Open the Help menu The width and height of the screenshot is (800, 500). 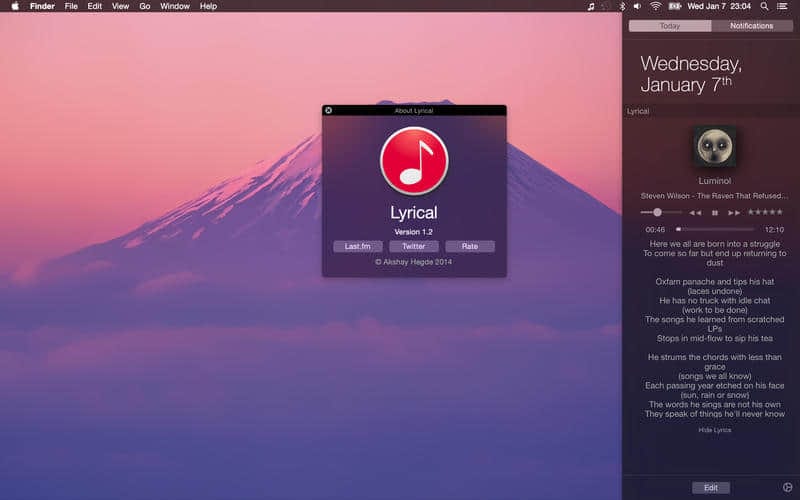(x=208, y=6)
